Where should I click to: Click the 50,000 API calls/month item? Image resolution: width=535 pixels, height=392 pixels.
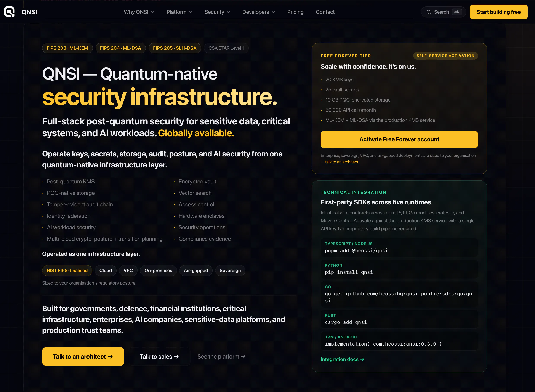[350, 110]
